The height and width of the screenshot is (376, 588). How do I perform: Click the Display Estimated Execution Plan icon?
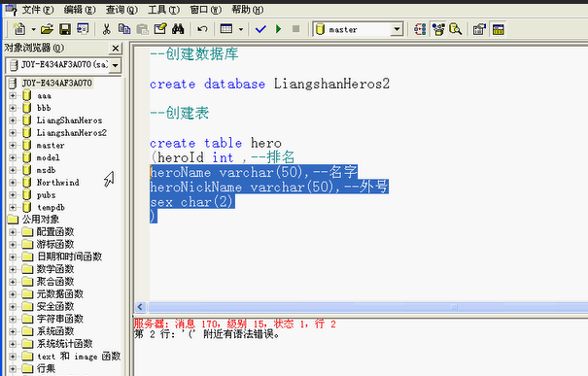420,29
